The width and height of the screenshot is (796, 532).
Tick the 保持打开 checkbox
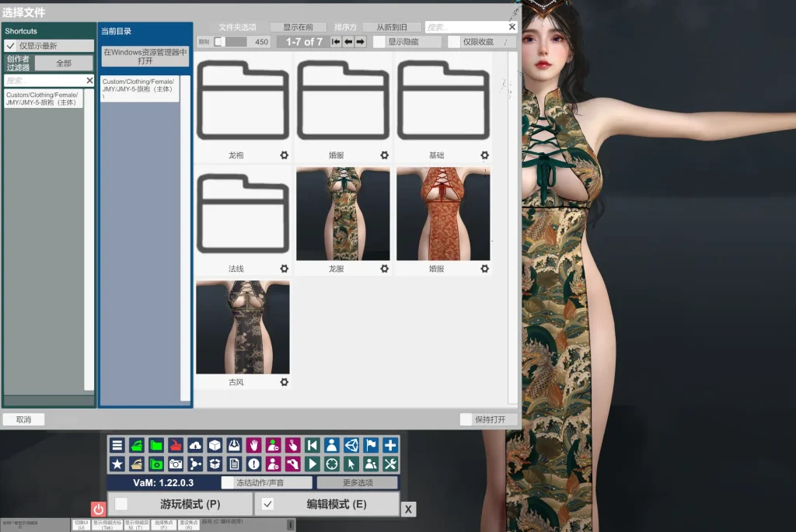point(466,419)
